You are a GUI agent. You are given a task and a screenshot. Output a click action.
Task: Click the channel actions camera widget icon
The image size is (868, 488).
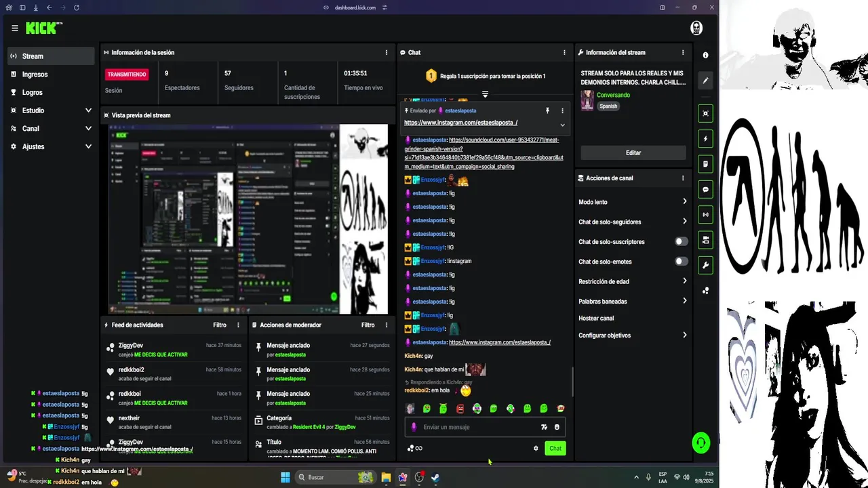705,240
